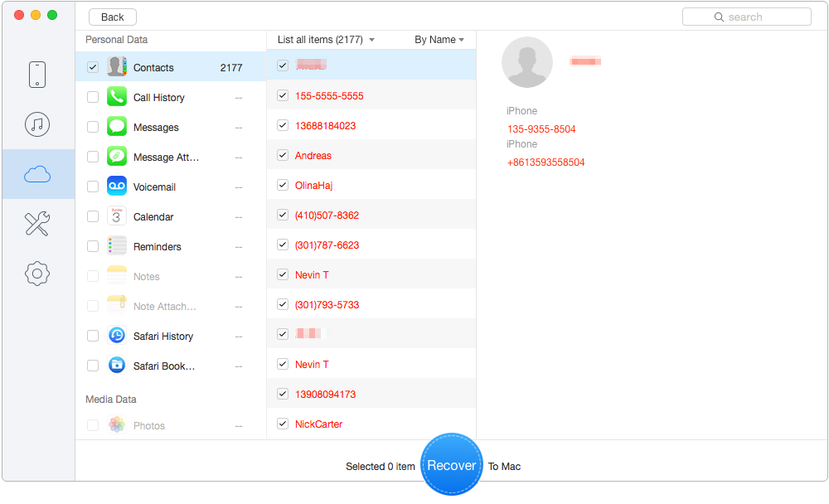Select the Contacts row in Personal Data
Image resolution: width=829 pixels, height=504 pixels.
[x=171, y=67]
